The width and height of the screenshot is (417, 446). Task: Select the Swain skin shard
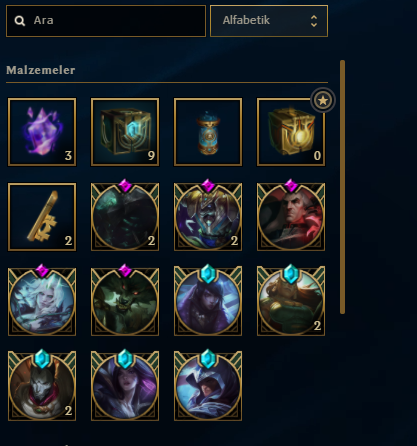click(291, 217)
